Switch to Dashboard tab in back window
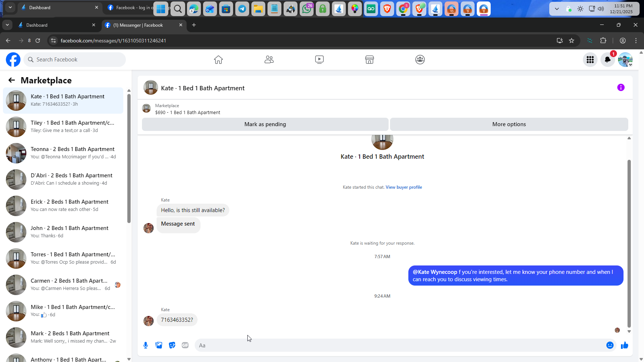 tap(60, 7)
